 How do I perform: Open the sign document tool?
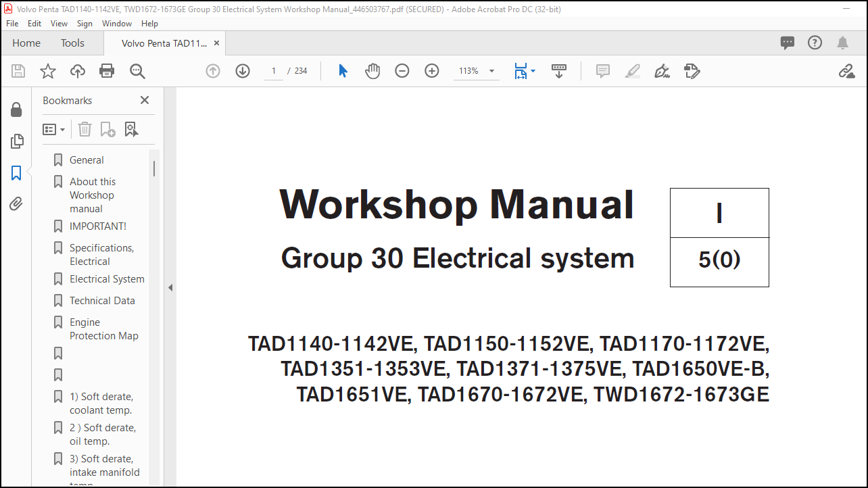[662, 71]
